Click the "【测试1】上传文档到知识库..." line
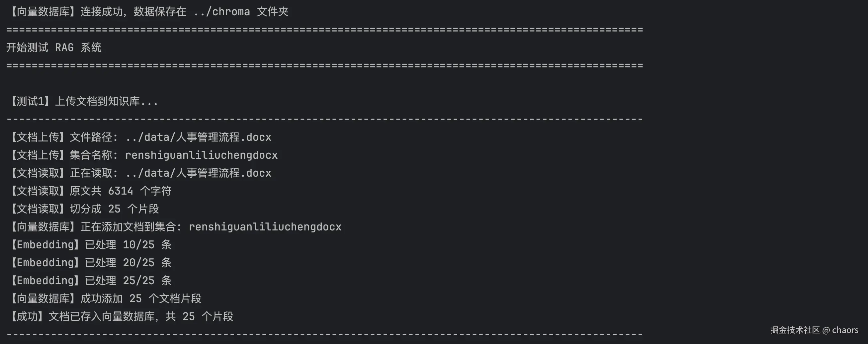Viewport: 868px width, 344px height. point(83,101)
